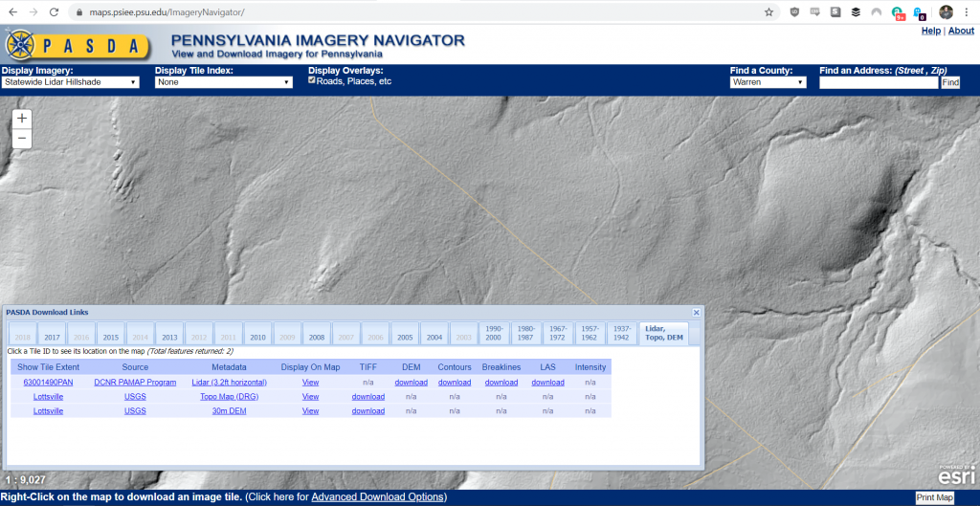980x506 pixels.
Task: Click View for the Lidar row
Action: 311,383
